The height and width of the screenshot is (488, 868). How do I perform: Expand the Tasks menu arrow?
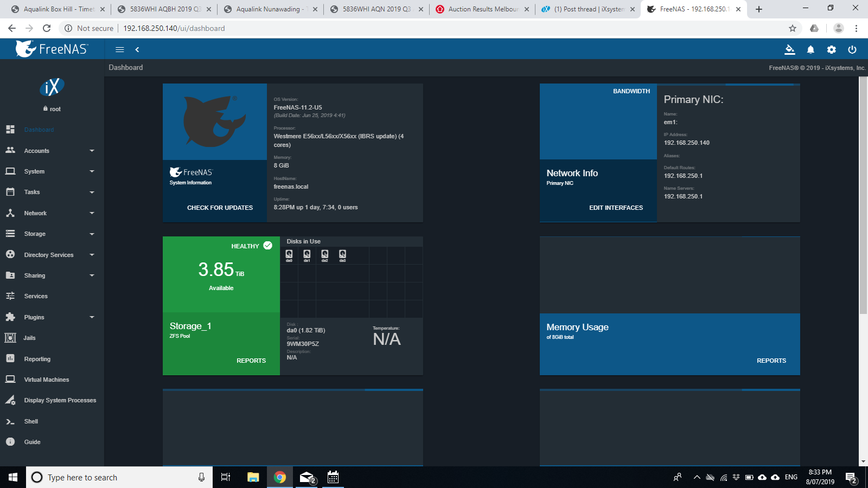tap(92, 192)
